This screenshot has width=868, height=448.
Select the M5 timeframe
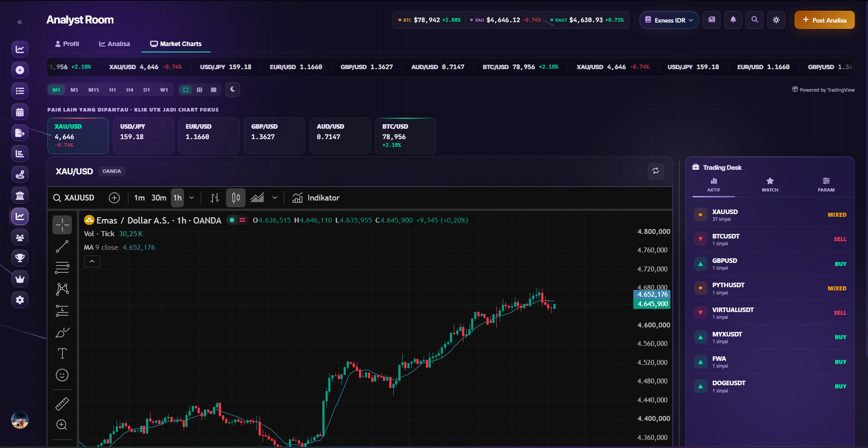coord(74,90)
